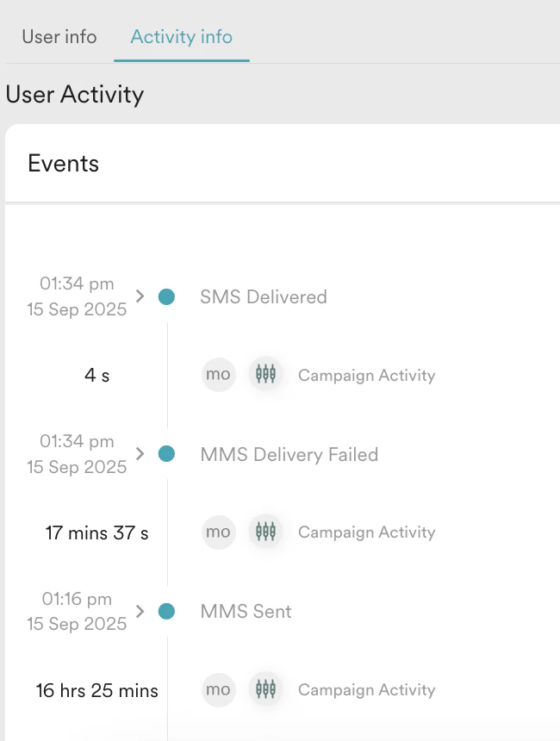This screenshot has height=741, width=560.
Task: Click the campaign filters icon beside SMS Delivered
Action: coord(265,374)
